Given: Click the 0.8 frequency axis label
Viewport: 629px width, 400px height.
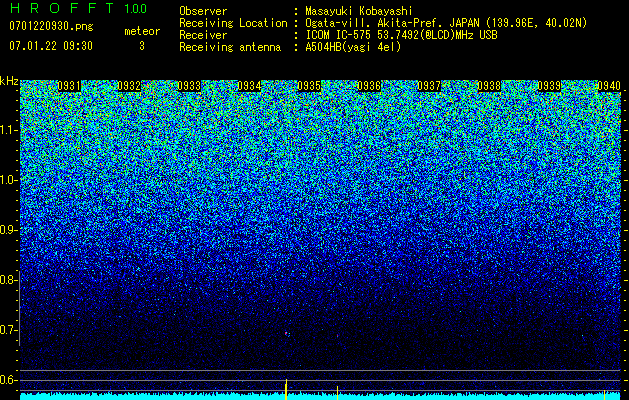Looking at the screenshot, I should (x=8, y=280).
